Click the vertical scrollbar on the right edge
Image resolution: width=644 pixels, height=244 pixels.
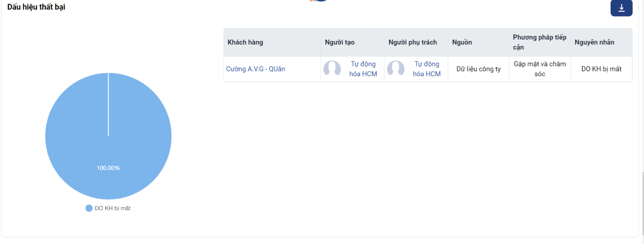coord(643,202)
